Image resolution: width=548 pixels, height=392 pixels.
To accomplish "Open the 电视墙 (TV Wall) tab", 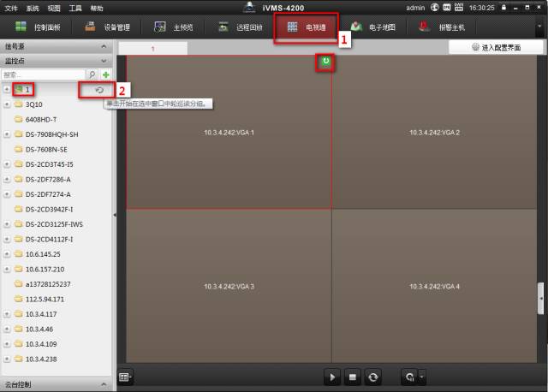I will coord(306,27).
